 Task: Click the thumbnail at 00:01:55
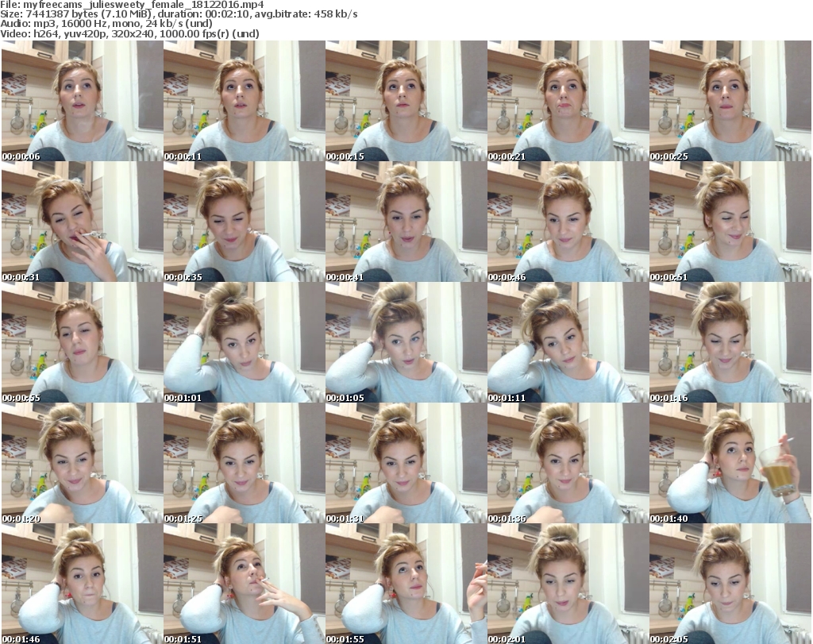click(x=406, y=584)
